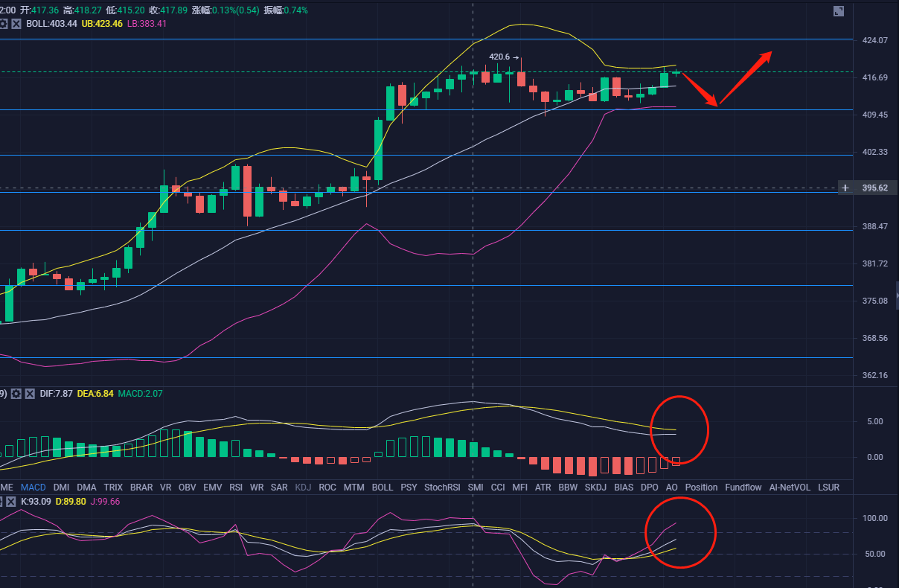Click the plus icon beside 395.62
The width and height of the screenshot is (899, 588).
click(x=845, y=188)
